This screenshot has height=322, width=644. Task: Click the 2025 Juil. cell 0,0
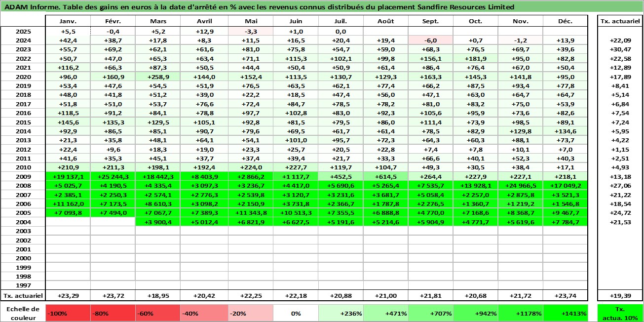tap(341, 31)
